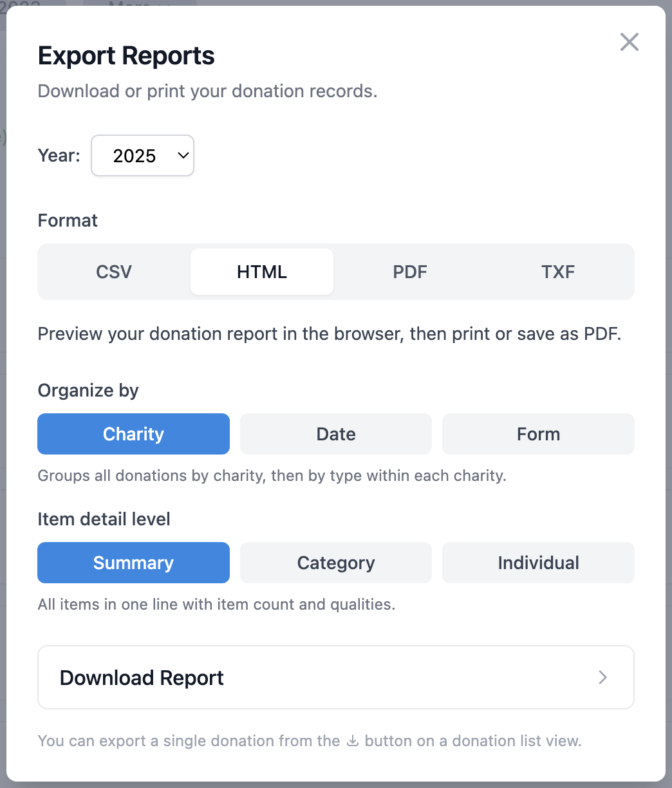The width and height of the screenshot is (672, 788).
Task: Choose Category item detail level
Action: pyautogui.click(x=335, y=563)
